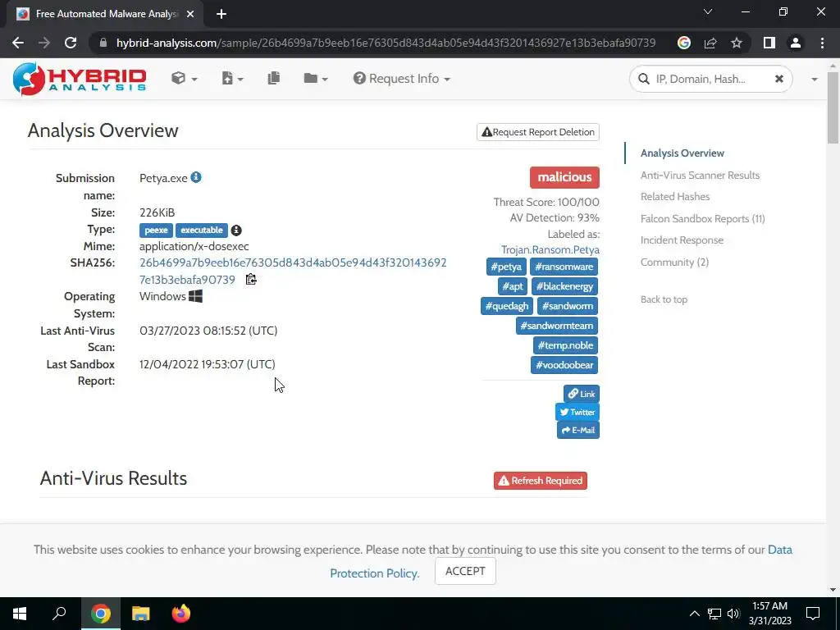Select the #sandworm tag

[x=568, y=307]
